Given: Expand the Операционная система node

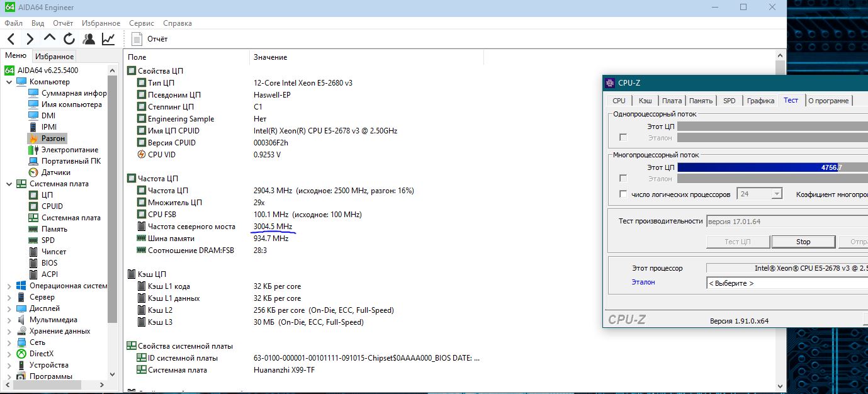Looking at the screenshot, I should coord(9,286).
